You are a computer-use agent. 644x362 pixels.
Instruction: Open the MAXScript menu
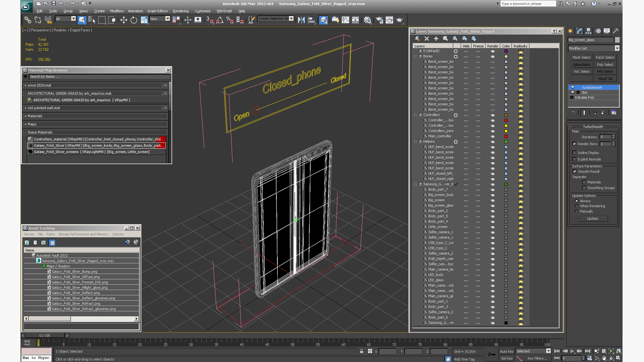(x=224, y=11)
